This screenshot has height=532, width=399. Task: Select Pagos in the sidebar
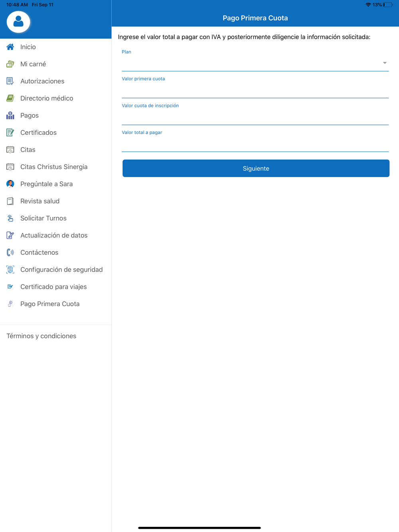pos(55,115)
